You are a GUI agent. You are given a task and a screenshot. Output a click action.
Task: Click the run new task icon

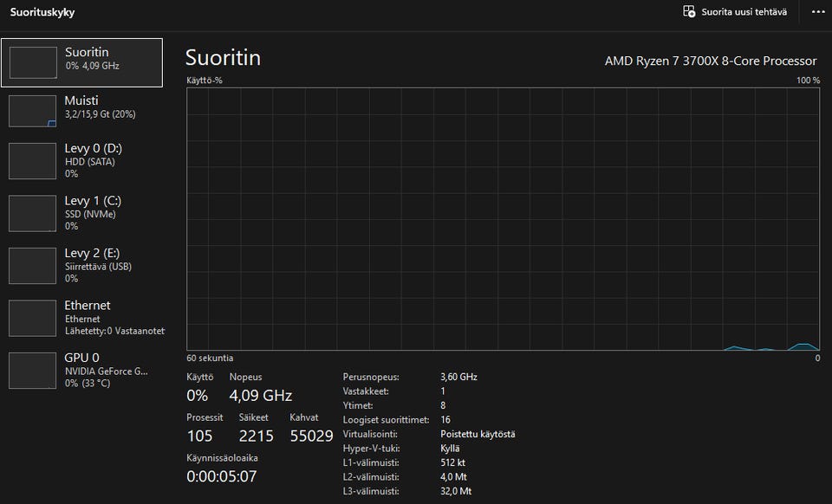[689, 11]
